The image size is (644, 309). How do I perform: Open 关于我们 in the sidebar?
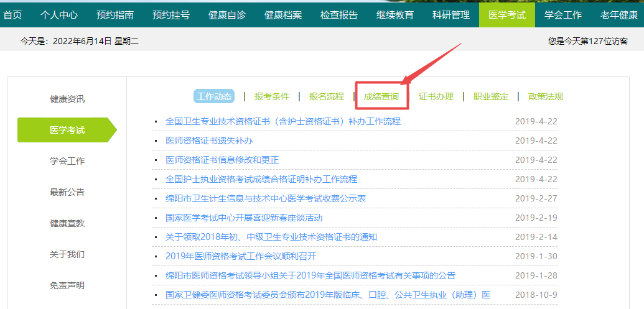click(67, 254)
